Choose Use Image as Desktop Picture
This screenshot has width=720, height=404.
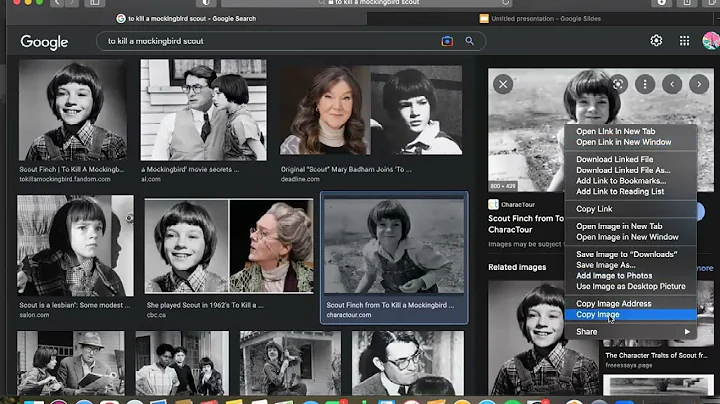[x=630, y=286]
